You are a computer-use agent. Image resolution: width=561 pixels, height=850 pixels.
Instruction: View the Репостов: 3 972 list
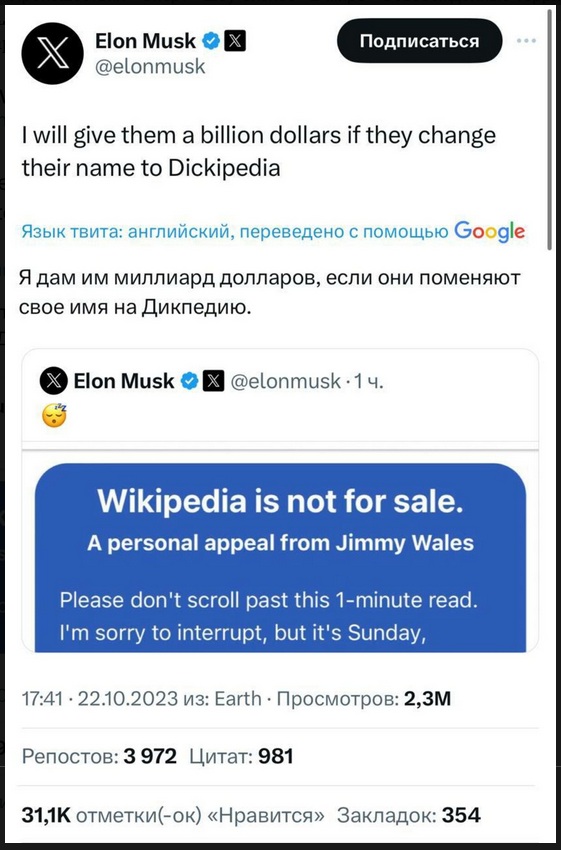coord(99,756)
